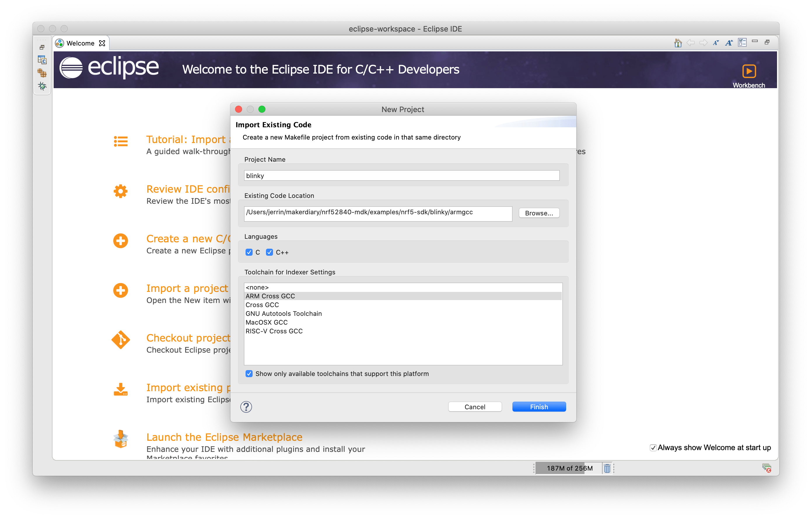Viewport: 812px width, 519px height.
Task: Click the C project explorer sidebar icon
Action: click(42, 60)
